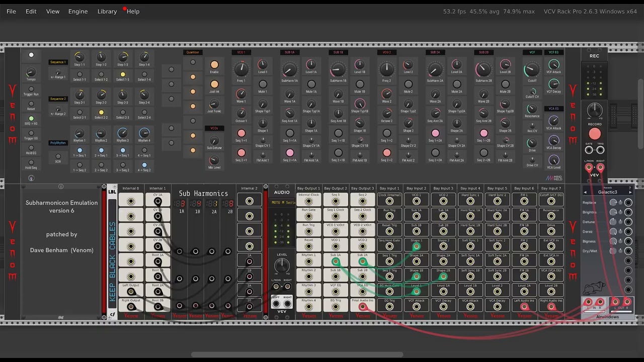The image size is (644, 362).
Task: Click the PolyRhythm label
Action: 58,143
